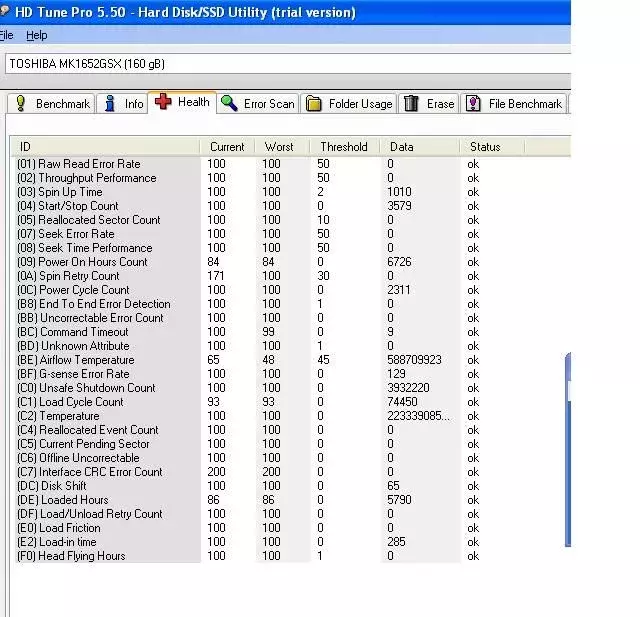Select the Airflow Temperature row
640x617 pixels.
click(x=249, y=360)
